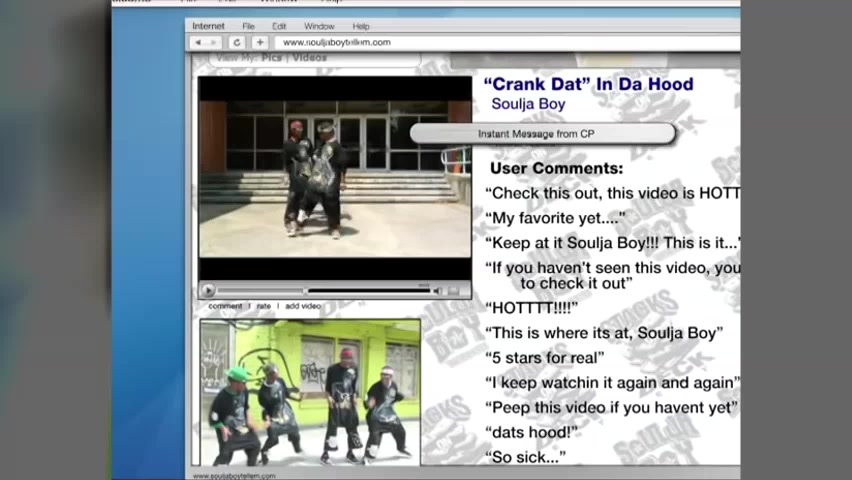
Task: Open the Pics link
Action: [271, 58]
